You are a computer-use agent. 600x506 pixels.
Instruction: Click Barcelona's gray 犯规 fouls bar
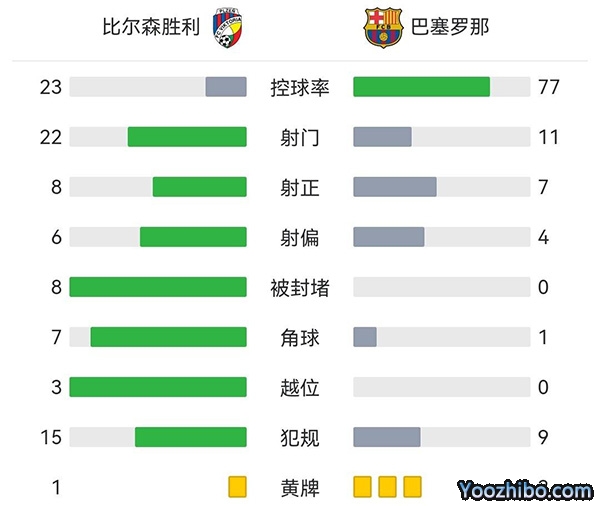click(x=387, y=437)
